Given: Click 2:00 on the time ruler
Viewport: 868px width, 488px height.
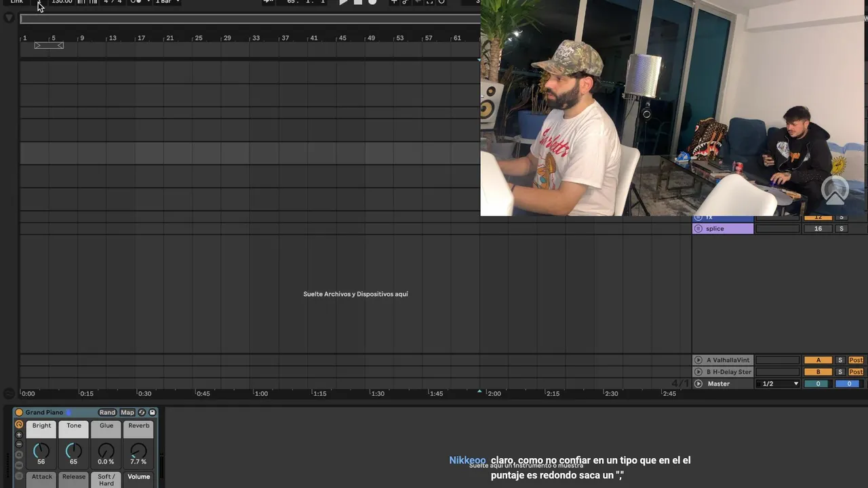Looking at the screenshot, I should [494, 393].
